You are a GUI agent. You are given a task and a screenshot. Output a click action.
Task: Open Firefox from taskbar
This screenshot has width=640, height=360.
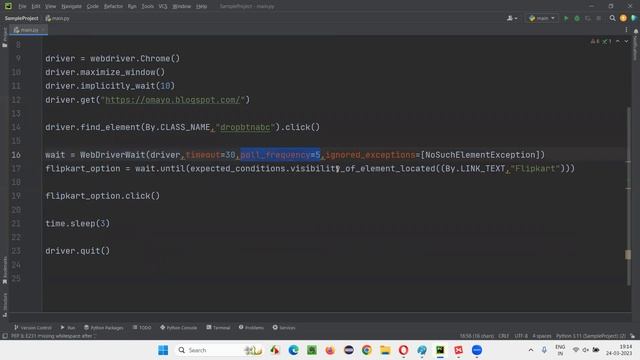(x=330, y=350)
